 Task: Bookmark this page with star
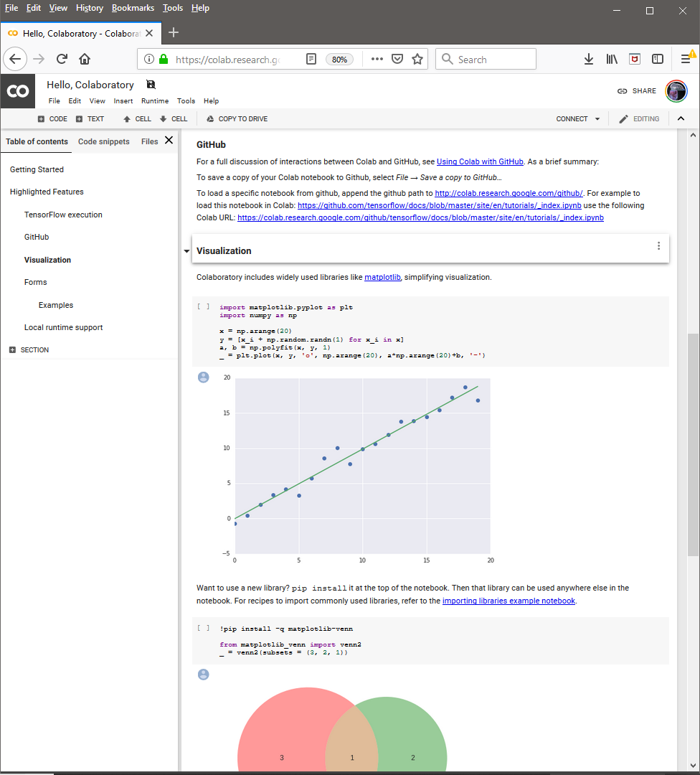coord(417,60)
